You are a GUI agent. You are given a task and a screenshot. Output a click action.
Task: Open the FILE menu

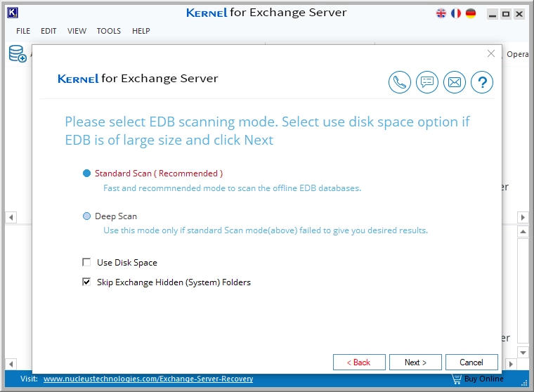23,31
